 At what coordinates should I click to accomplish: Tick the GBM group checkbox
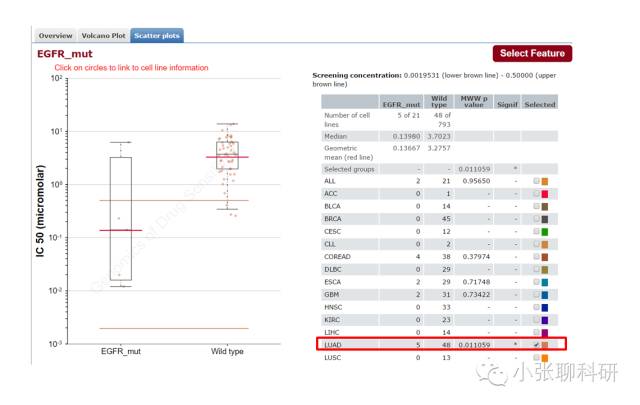click(536, 294)
